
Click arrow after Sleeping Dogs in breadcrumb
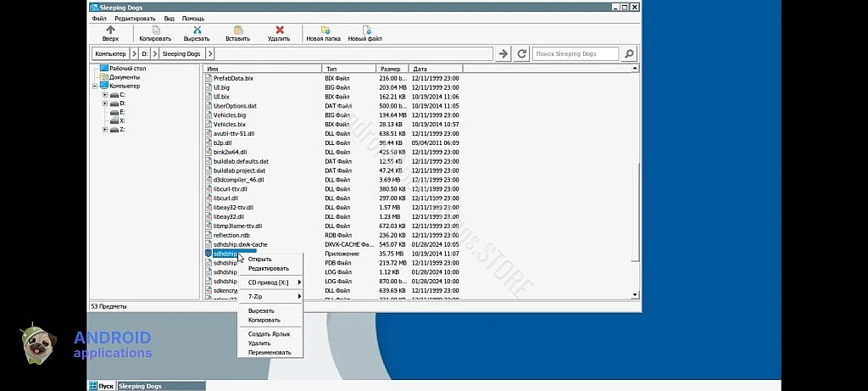(209, 53)
